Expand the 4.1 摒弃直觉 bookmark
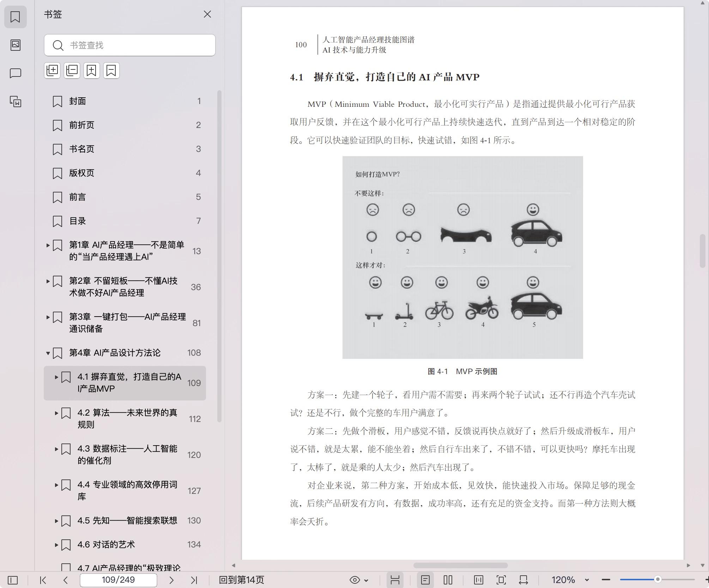 (x=56, y=377)
